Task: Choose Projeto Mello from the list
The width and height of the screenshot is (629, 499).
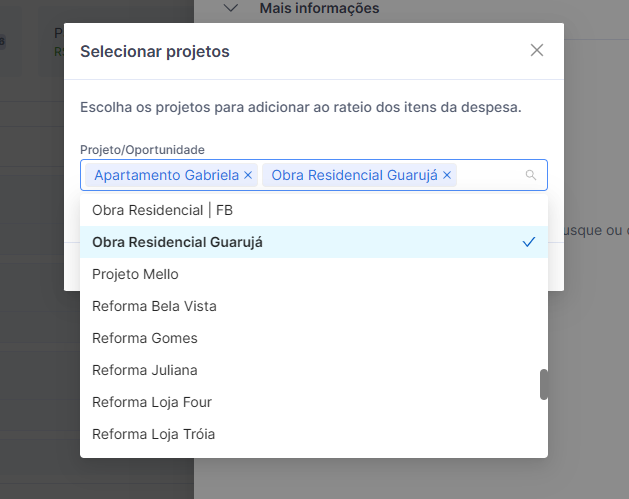Action: [135, 274]
